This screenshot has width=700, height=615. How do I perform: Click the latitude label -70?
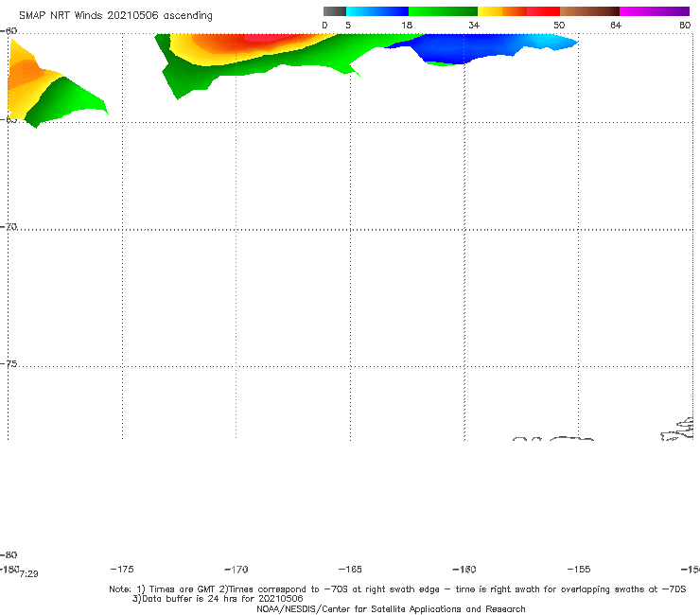[x=9, y=227]
